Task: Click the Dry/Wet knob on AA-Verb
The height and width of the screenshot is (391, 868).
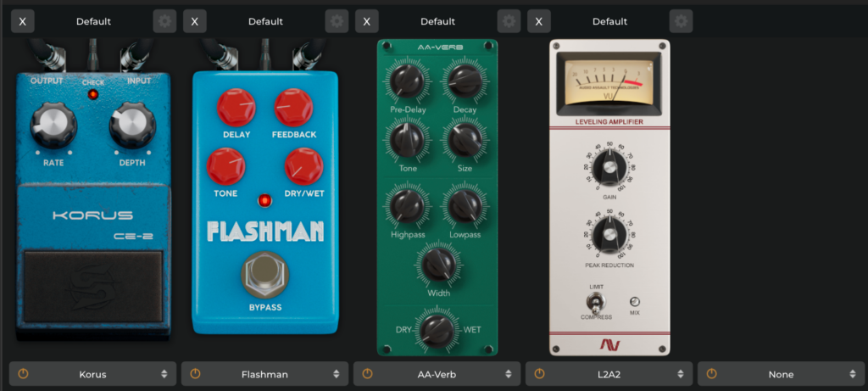Action: (437, 329)
